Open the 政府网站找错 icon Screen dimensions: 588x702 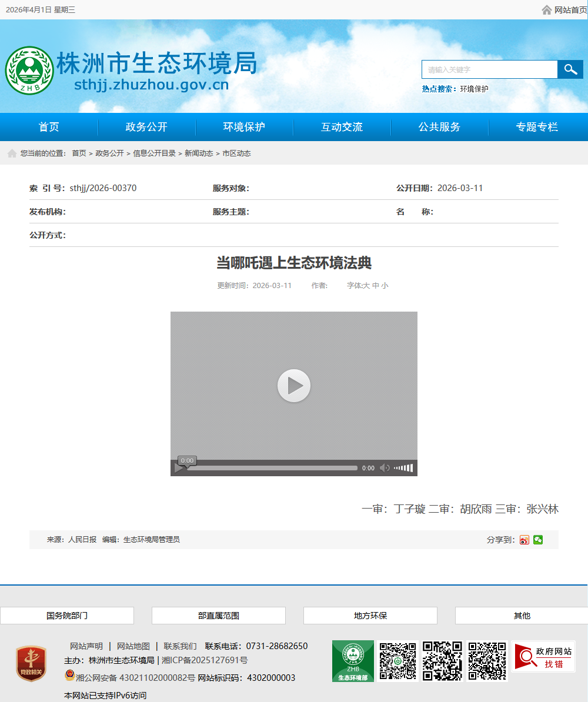[543, 657]
